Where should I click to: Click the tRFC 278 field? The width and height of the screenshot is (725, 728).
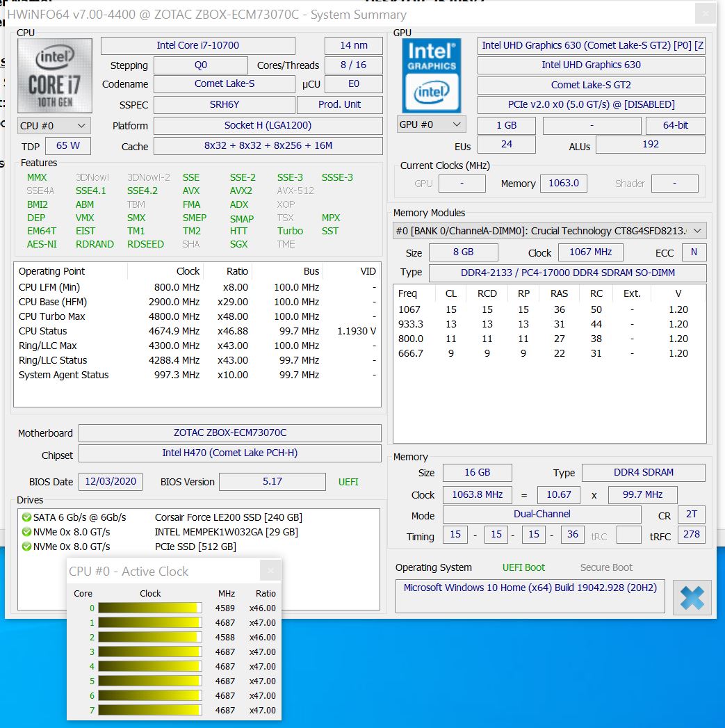pyautogui.click(x=691, y=535)
